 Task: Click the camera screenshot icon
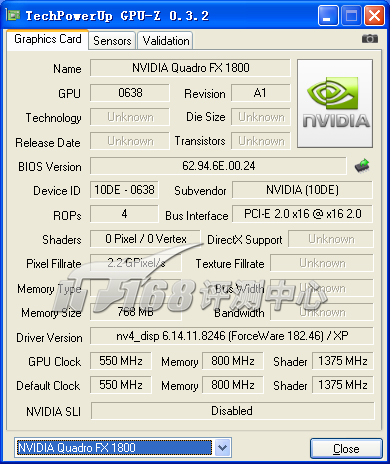pyautogui.click(x=370, y=39)
